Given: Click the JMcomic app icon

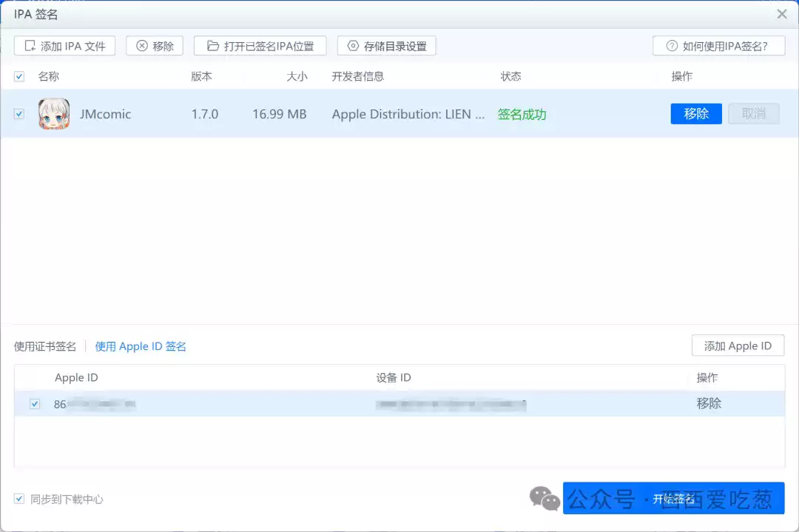Looking at the screenshot, I should (x=53, y=113).
